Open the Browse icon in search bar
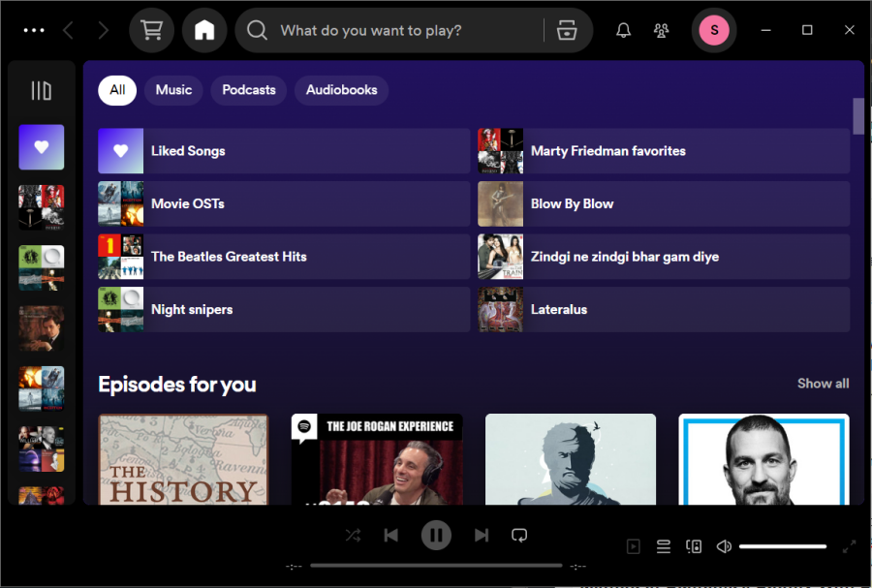This screenshot has width=872, height=588. pyautogui.click(x=567, y=30)
